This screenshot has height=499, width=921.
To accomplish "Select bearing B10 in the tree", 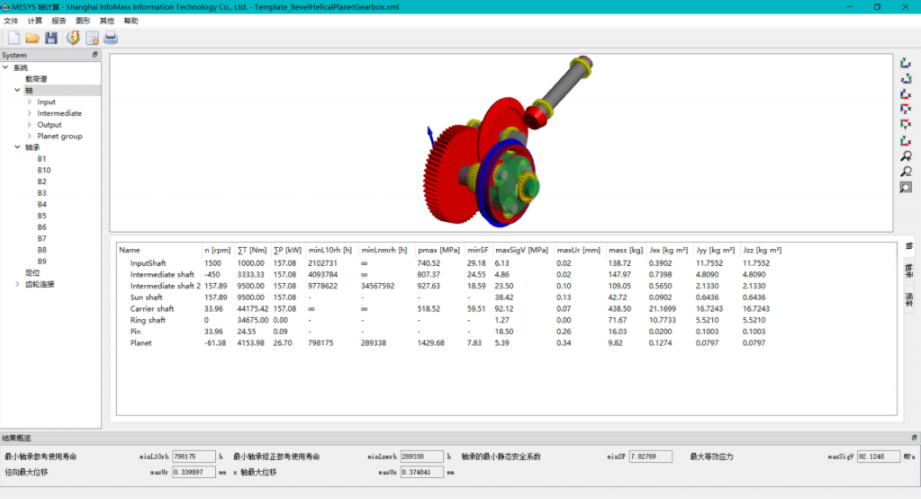I will coord(45,170).
